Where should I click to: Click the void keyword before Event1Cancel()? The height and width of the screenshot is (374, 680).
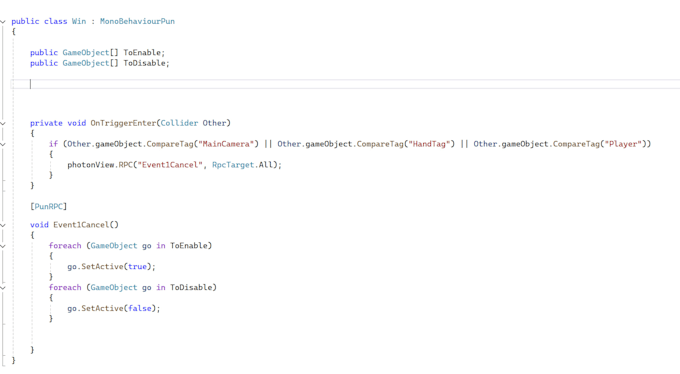pyautogui.click(x=39, y=224)
